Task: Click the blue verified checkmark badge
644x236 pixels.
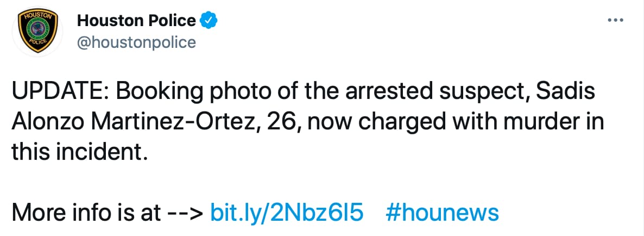Action: pyautogui.click(x=209, y=21)
